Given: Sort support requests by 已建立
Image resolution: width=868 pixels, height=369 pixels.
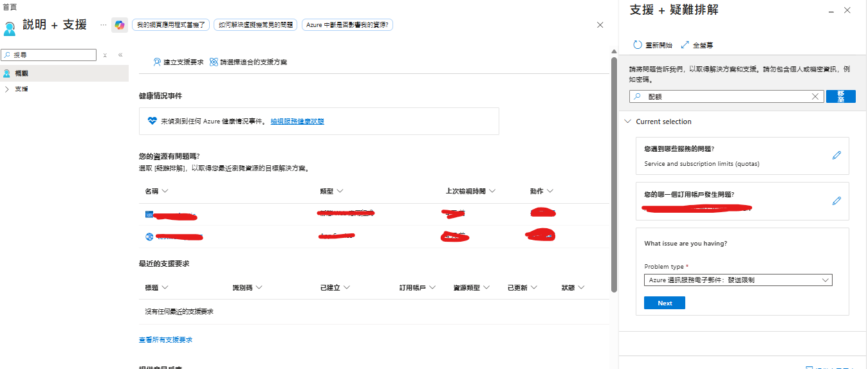Looking at the screenshot, I should 335,287.
